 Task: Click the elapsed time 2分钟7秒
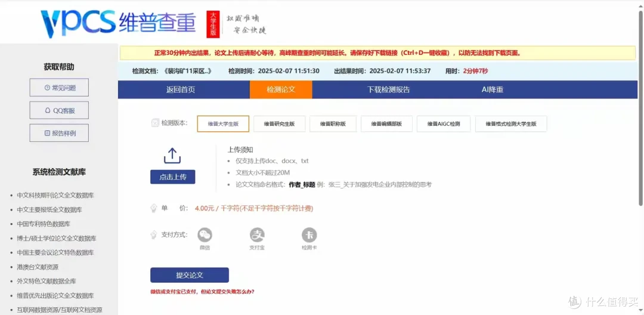(476, 71)
